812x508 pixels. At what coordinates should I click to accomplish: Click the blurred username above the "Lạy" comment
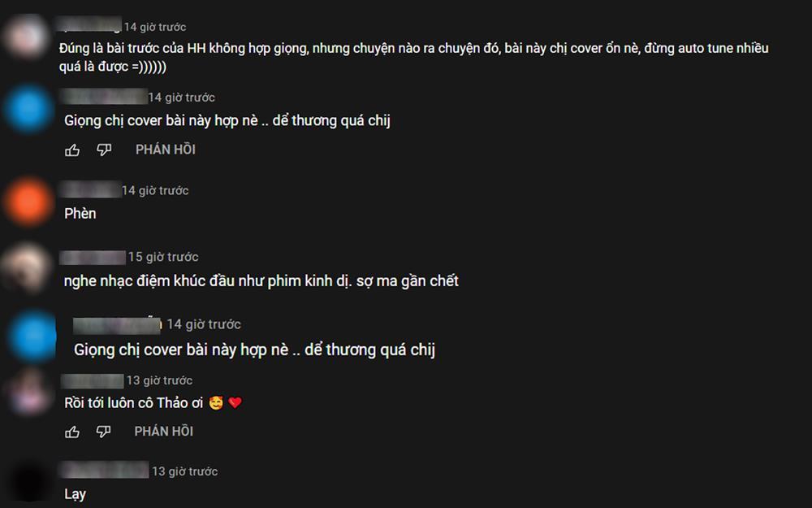coord(105,470)
